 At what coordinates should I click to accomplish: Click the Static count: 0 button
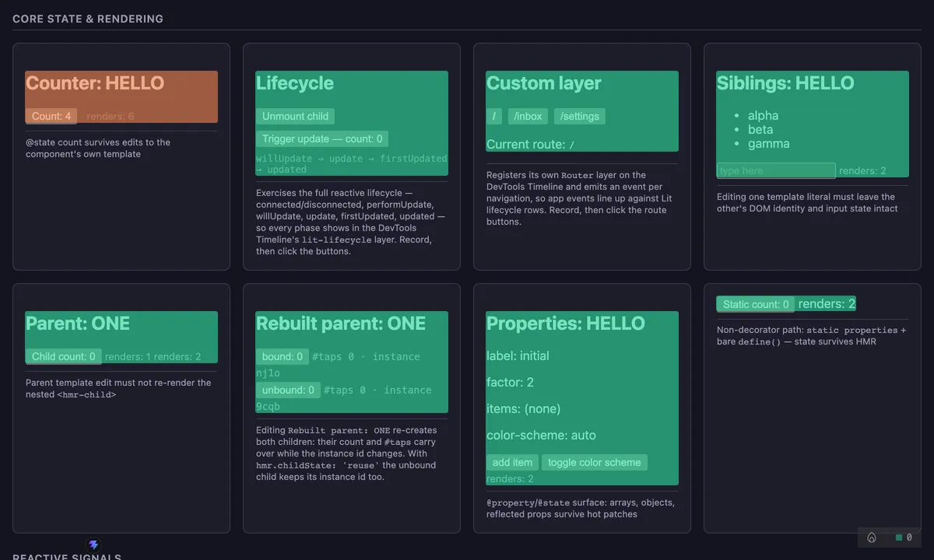point(756,304)
